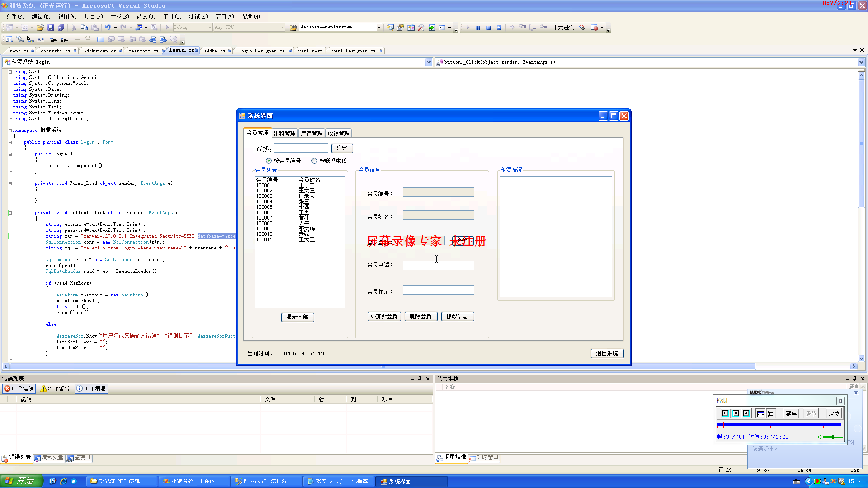The height and width of the screenshot is (488, 868).
Task: Open the Debug configuration dropdown
Action: click(x=210, y=28)
